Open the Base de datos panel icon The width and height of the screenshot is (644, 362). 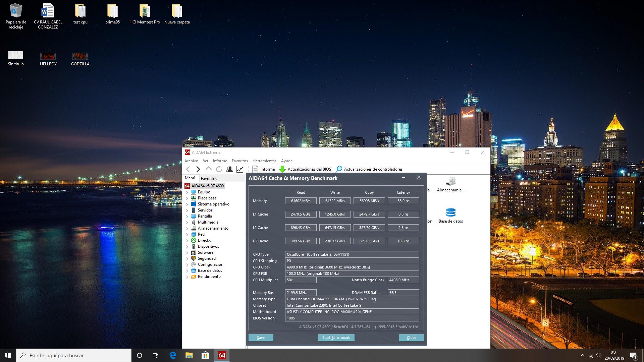(x=450, y=213)
